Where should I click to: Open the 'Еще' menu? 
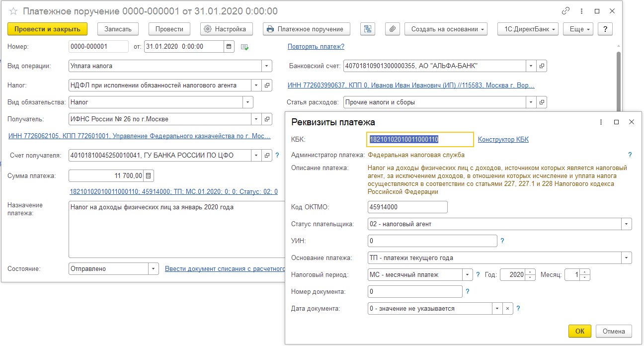[x=580, y=29]
